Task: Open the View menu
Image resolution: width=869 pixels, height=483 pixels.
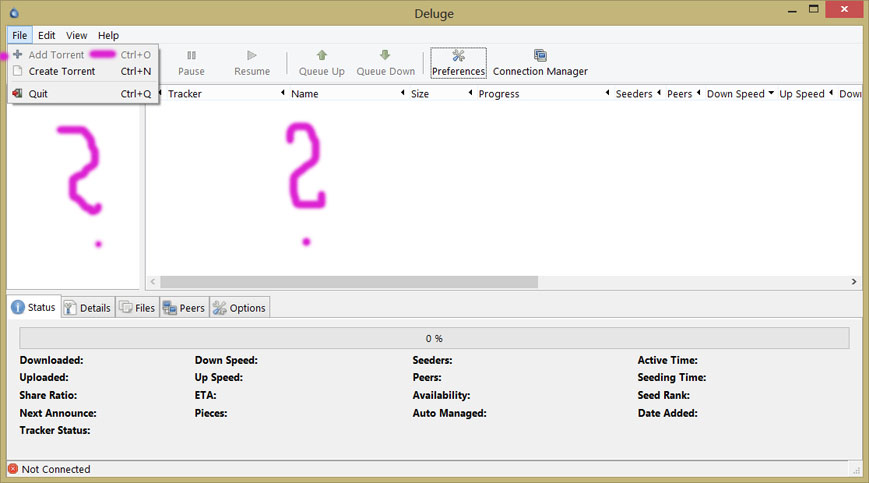Action: 76,35
